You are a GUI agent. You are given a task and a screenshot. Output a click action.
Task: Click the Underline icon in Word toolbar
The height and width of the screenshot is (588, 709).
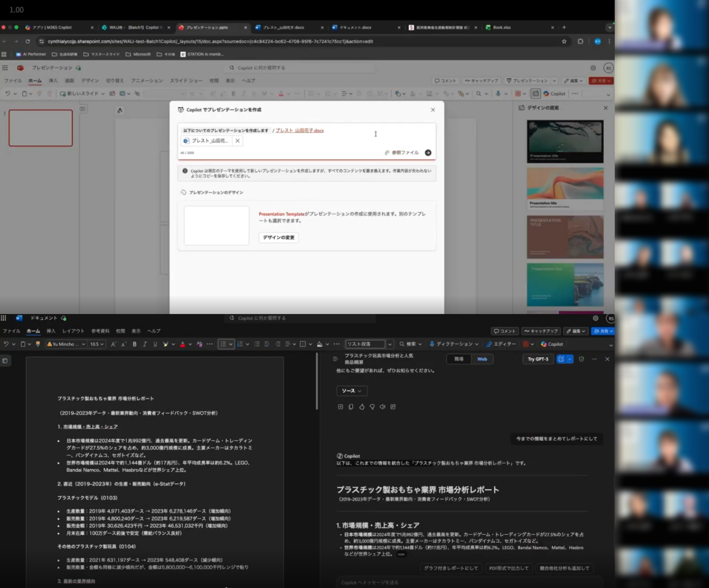click(155, 344)
